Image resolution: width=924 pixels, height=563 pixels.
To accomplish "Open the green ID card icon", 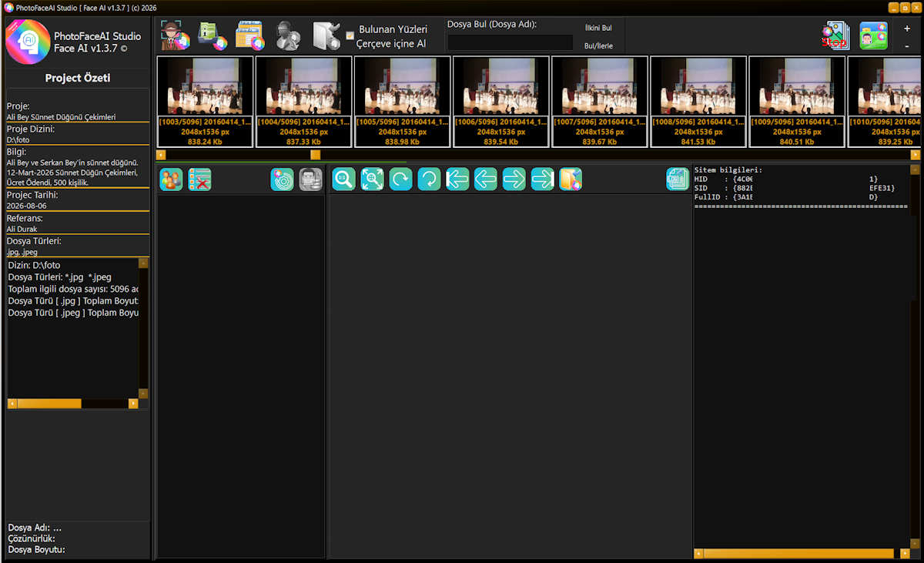I will pos(874,35).
